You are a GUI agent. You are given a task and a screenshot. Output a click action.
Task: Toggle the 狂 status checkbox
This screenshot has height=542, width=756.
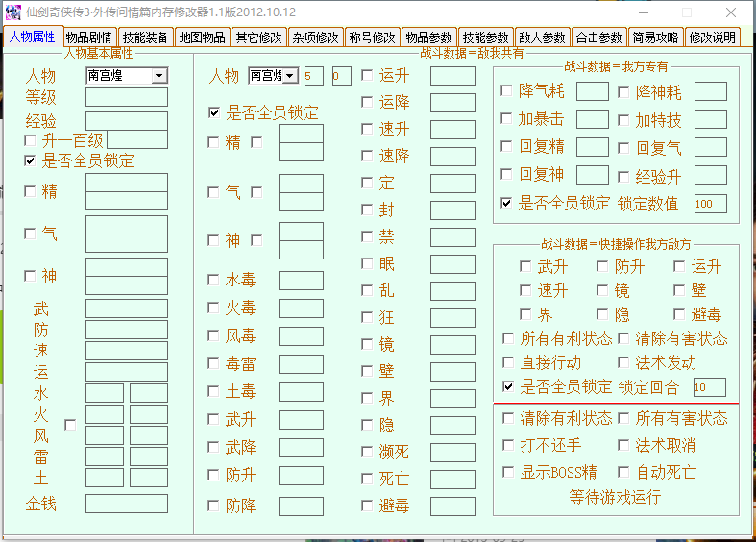pos(367,317)
